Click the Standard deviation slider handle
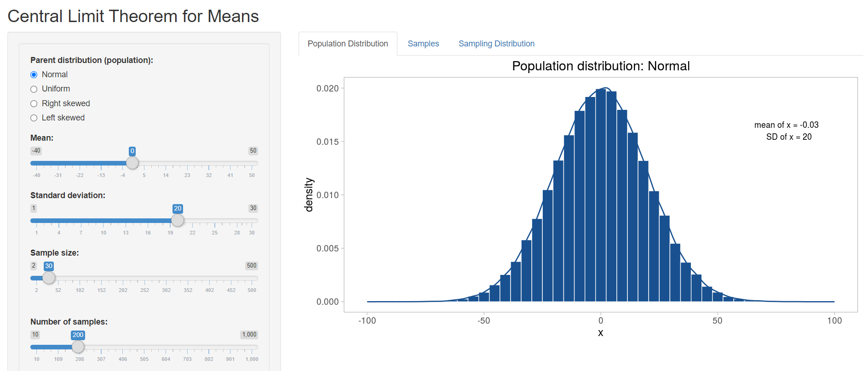 [178, 220]
